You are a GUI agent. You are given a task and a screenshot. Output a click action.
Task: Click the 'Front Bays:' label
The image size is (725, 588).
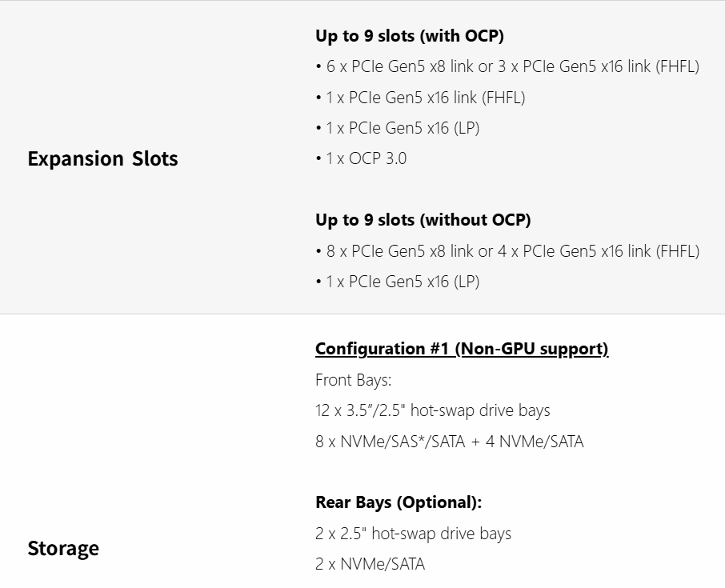pos(353,380)
